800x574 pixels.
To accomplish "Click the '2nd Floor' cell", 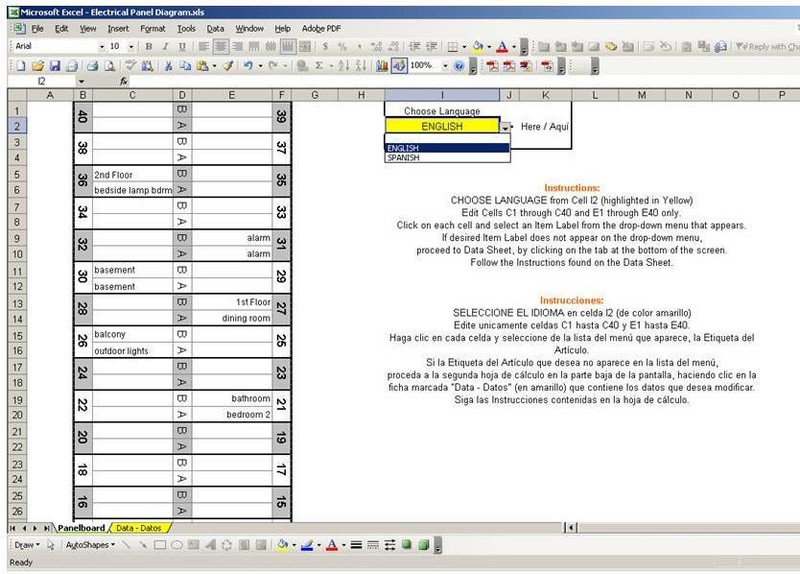I will click(x=132, y=174).
